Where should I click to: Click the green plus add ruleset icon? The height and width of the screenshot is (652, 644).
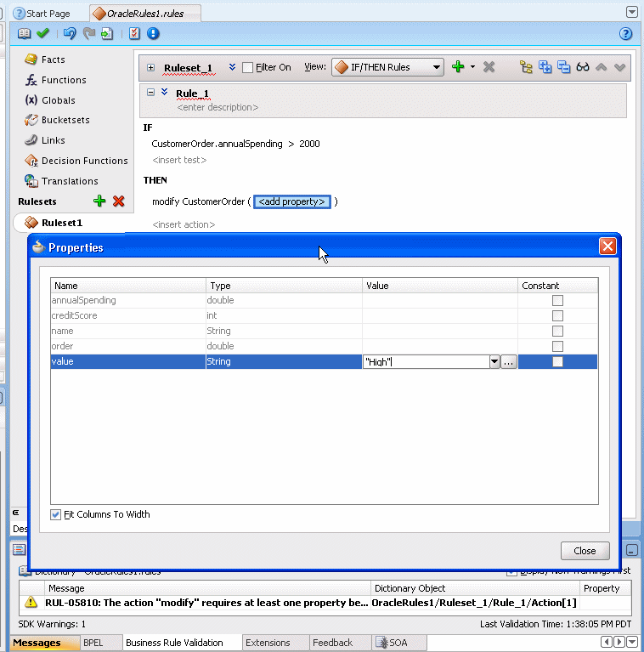pyautogui.click(x=99, y=201)
